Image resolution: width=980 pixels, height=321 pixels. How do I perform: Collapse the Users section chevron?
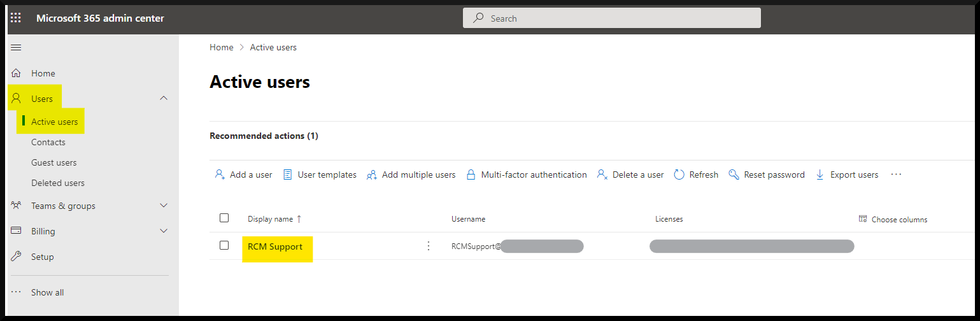coord(164,98)
